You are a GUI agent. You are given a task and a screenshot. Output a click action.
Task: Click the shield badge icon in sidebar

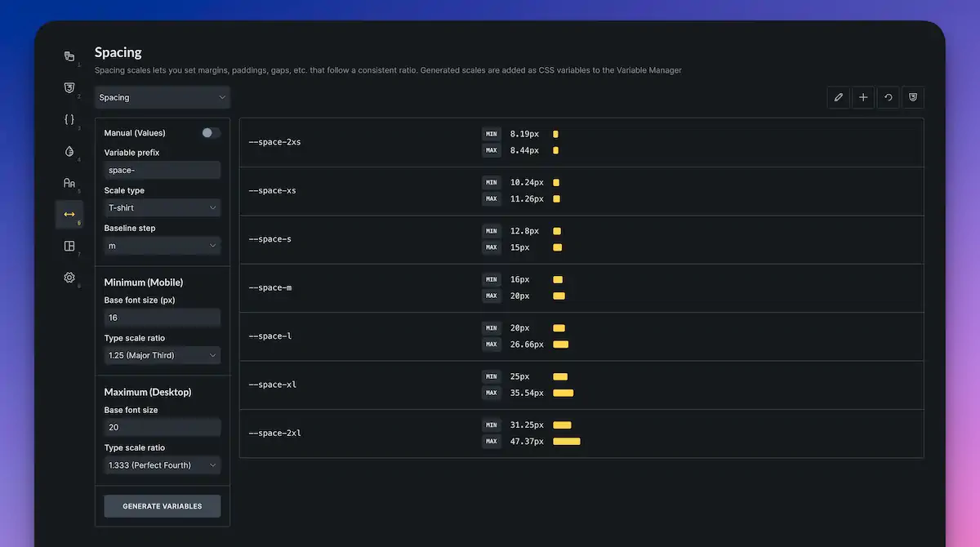(69, 86)
